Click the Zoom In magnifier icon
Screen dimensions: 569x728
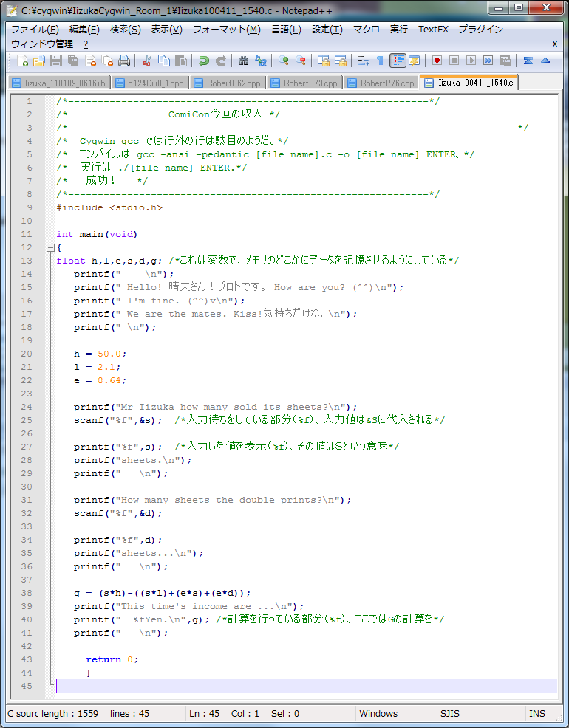(x=283, y=61)
